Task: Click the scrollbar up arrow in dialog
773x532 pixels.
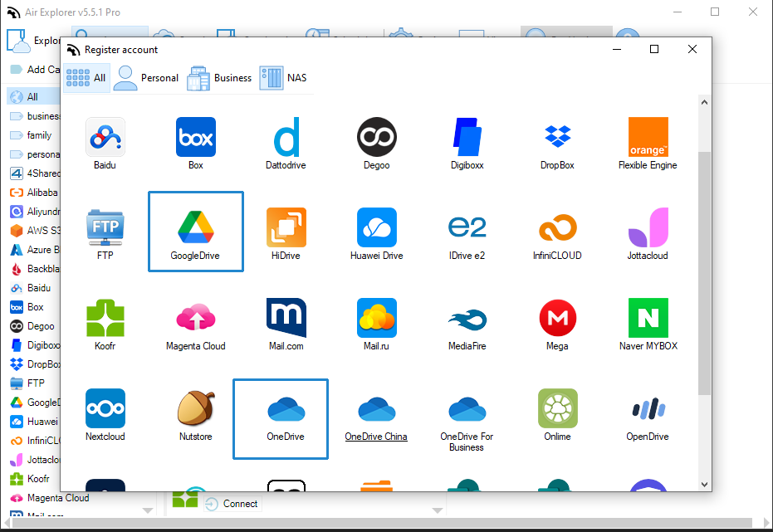Action: point(704,102)
